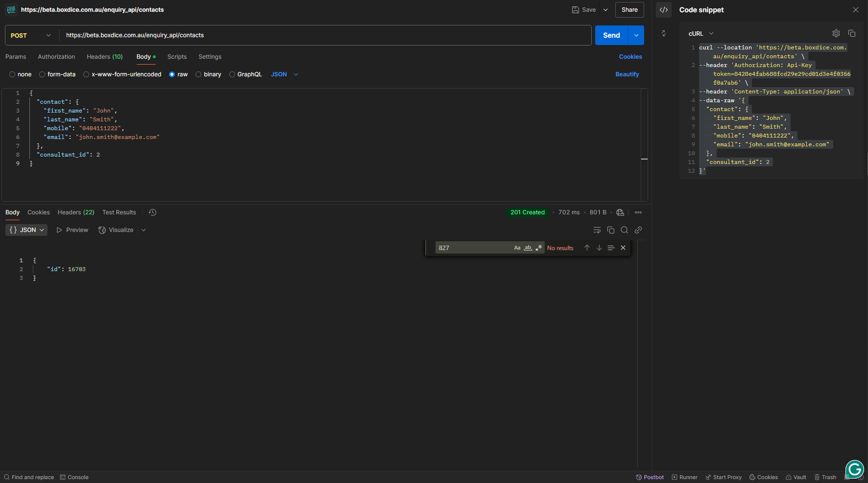Open the code snippet panel icon
This screenshot has height=483, width=868.
(x=664, y=10)
